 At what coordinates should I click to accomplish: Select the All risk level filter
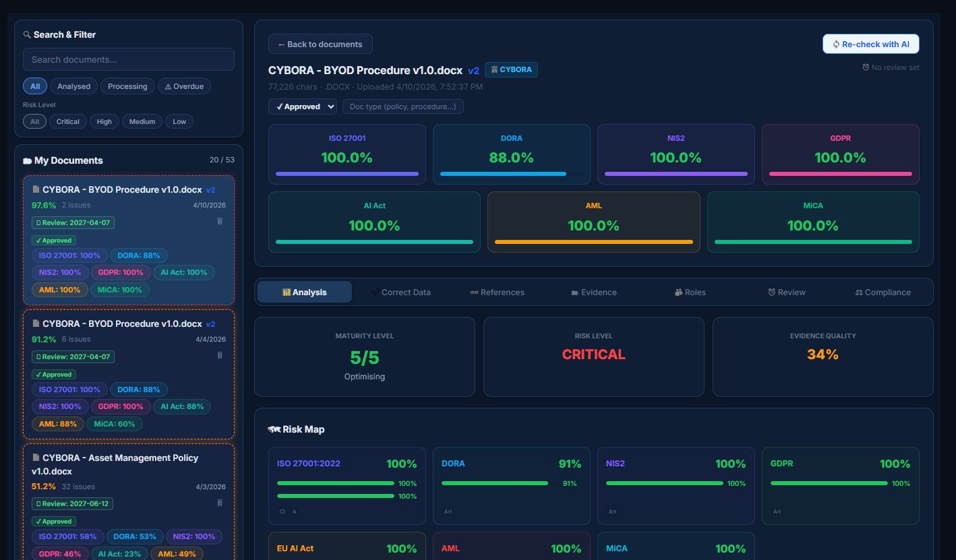(34, 122)
